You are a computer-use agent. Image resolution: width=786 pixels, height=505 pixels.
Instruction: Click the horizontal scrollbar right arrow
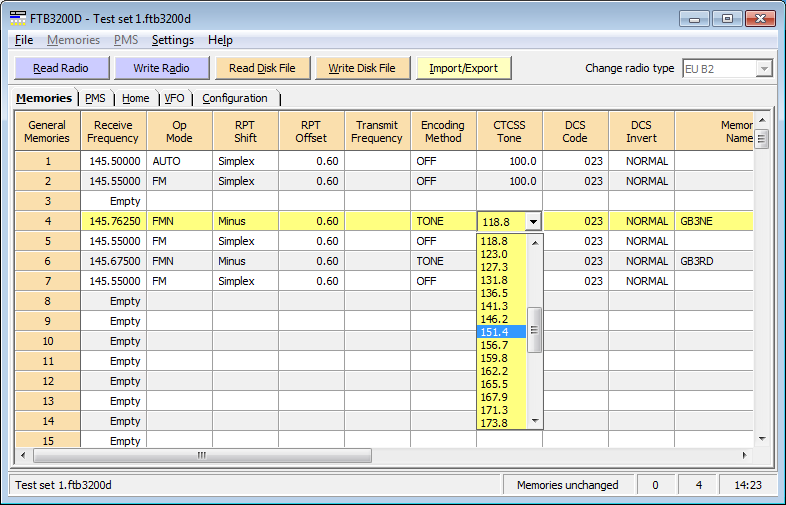(747, 455)
